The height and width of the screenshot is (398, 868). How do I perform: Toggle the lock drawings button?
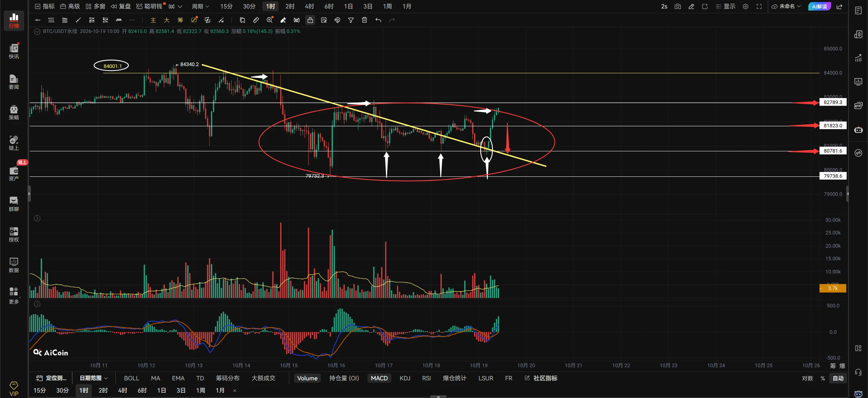click(310, 20)
